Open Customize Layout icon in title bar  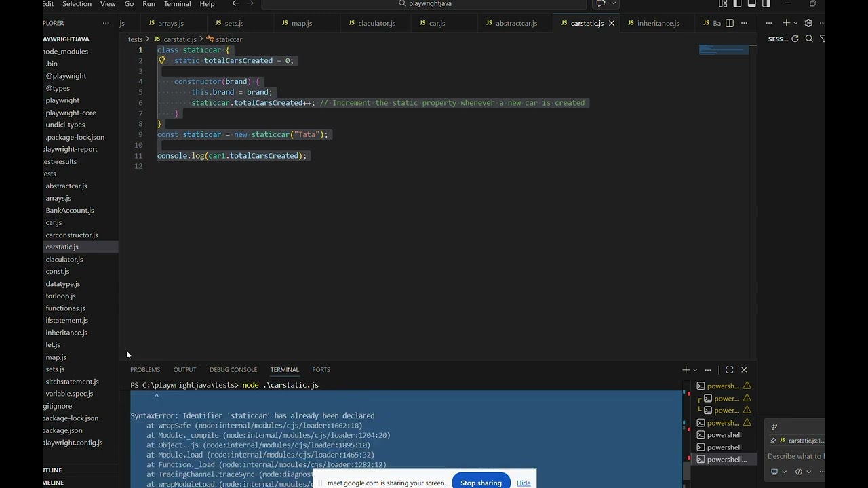[x=723, y=3]
